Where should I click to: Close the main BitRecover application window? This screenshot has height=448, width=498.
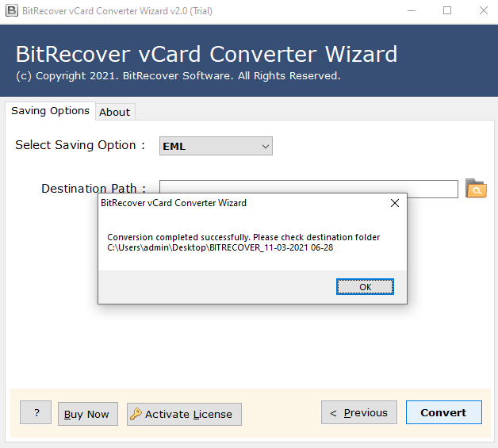483,11
